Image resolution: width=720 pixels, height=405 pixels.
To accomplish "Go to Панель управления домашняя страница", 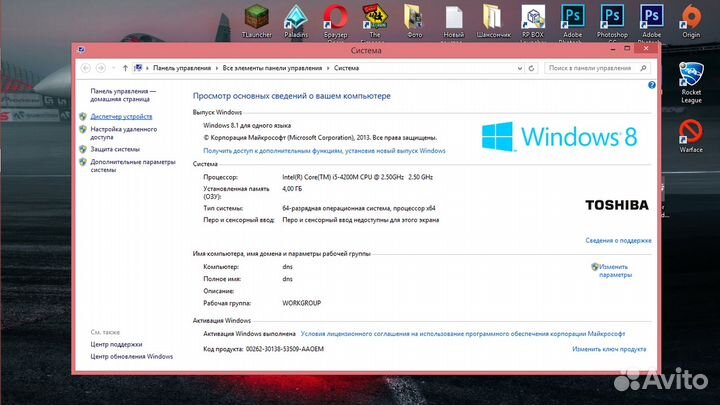I will coord(123,95).
